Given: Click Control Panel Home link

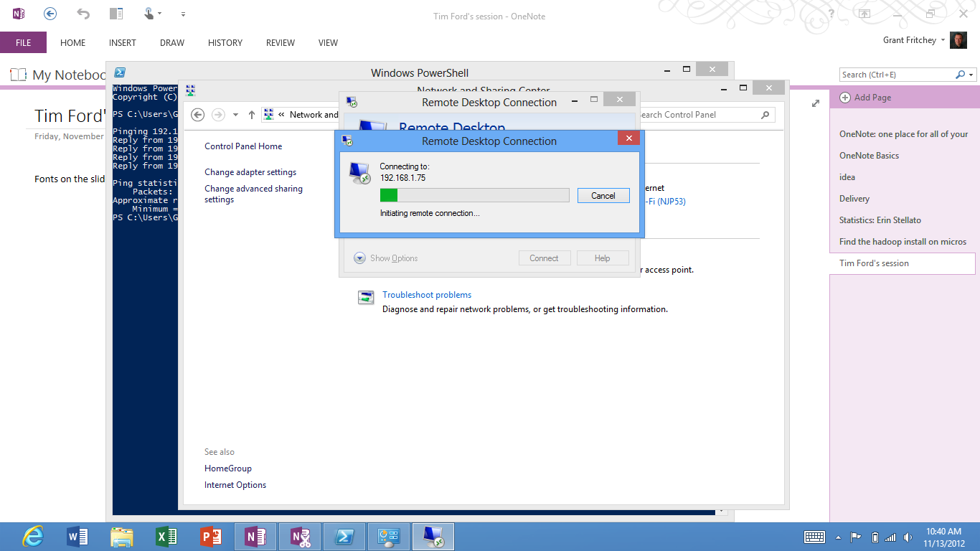Looking at the screenshot, I should 243,146.
